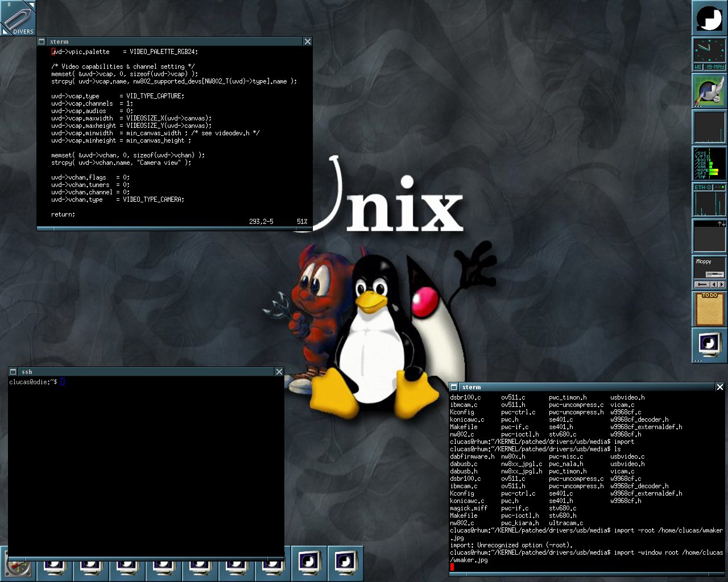
Task: Click magick.miff in the file listing
Action: point(469,508)
